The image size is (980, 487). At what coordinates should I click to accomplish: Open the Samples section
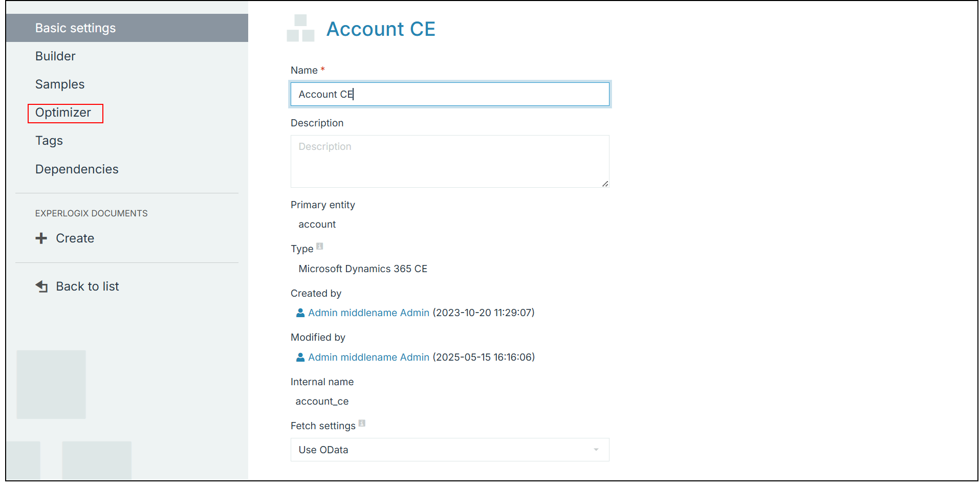(60, 84)
